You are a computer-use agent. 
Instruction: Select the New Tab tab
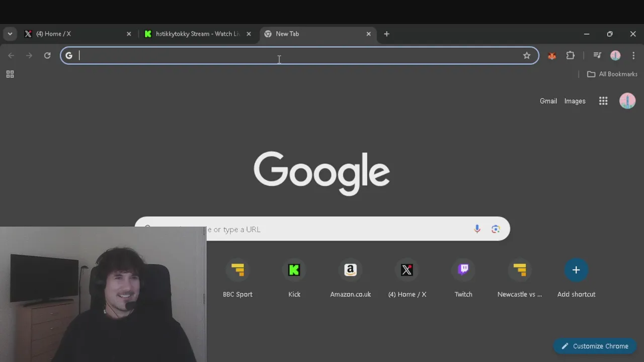coord(318,34)
